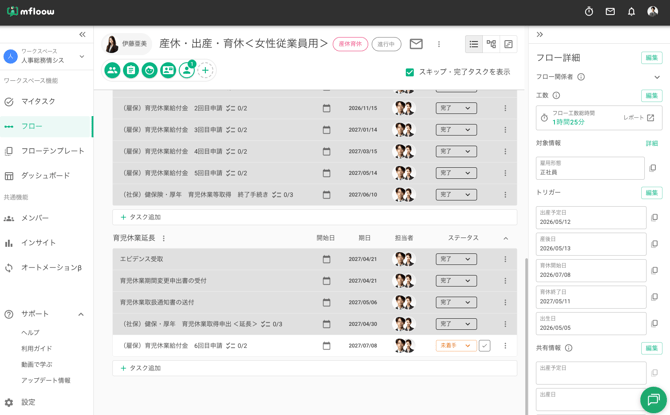This screenshot has height=415, width=670.
Task: Switch to list view icon
Action: click(473, 44)
